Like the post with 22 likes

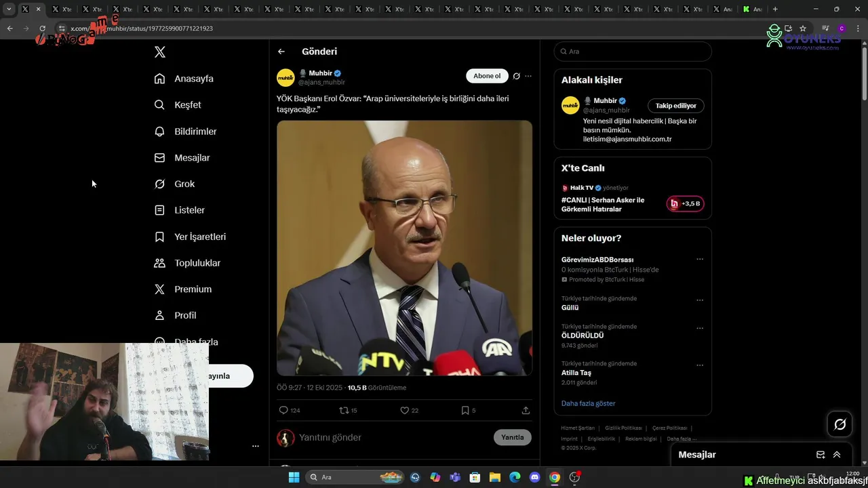[409, 411]
